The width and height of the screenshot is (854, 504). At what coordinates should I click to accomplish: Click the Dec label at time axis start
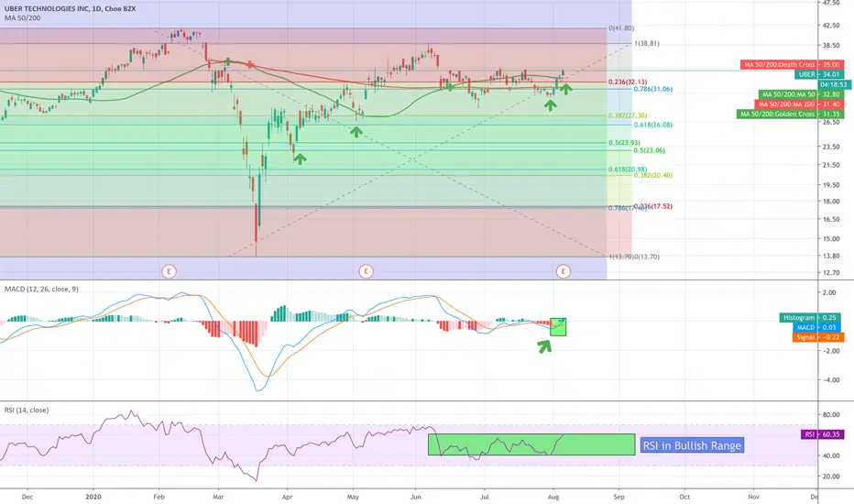pos(27,497)
